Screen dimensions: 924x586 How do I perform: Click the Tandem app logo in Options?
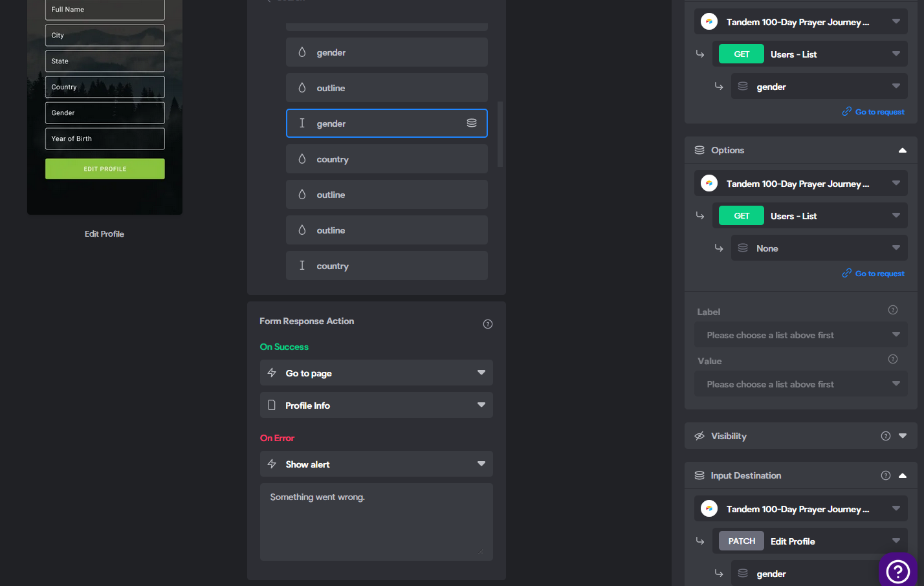tap(709, 183)
